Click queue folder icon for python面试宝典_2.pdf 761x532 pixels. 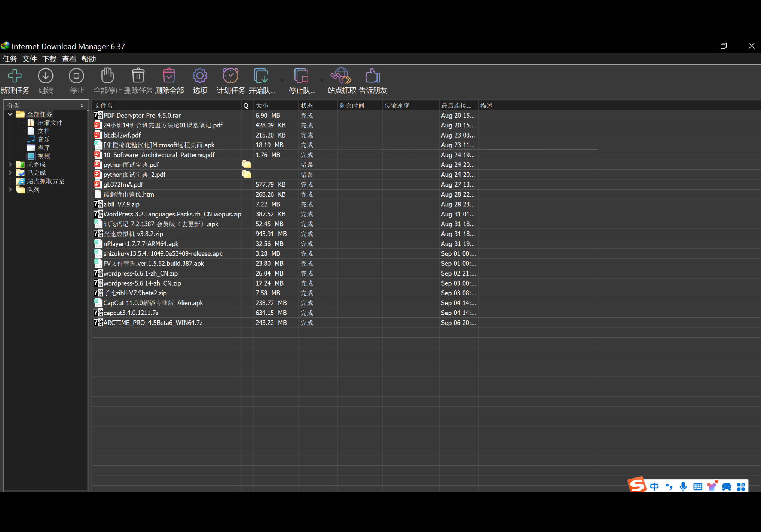247,174
